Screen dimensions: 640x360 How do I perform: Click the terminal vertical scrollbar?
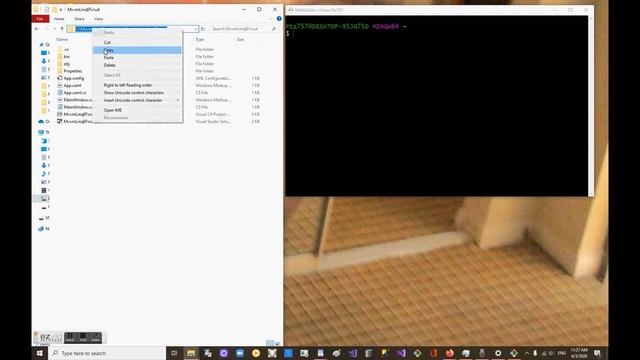point(591,106)
